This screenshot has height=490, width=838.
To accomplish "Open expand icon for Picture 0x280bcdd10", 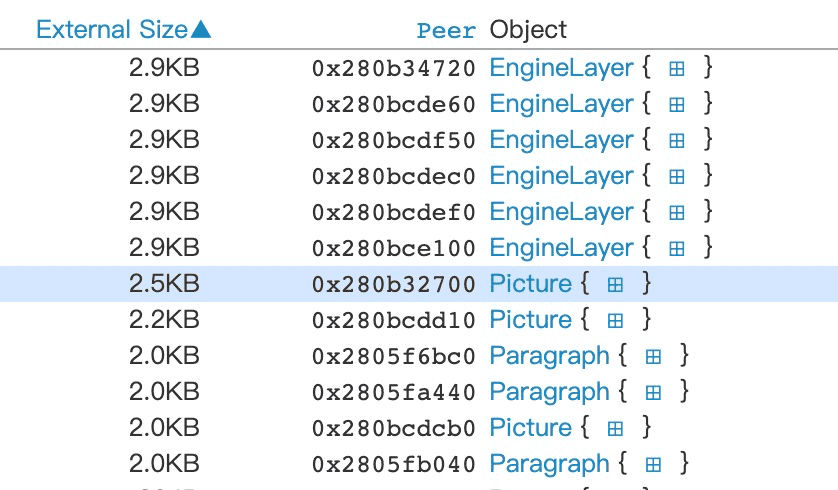I will pyautogui.click(x=615, y=320).
